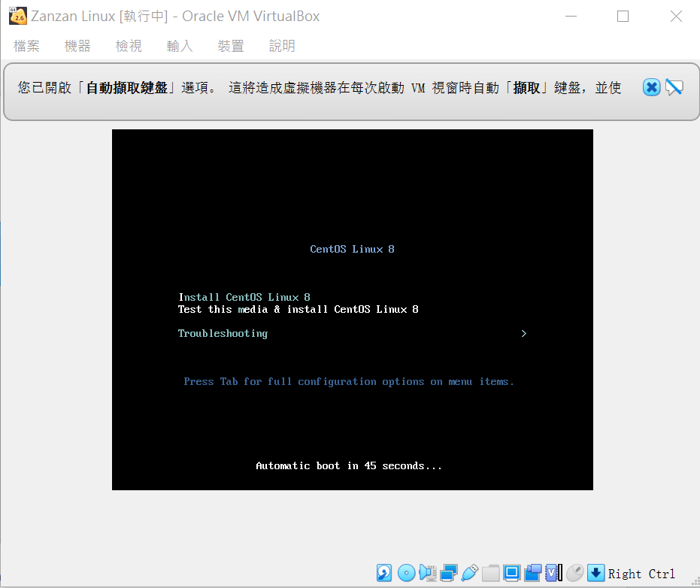Click the Press Tab configuration hint text

coord(349,382)
